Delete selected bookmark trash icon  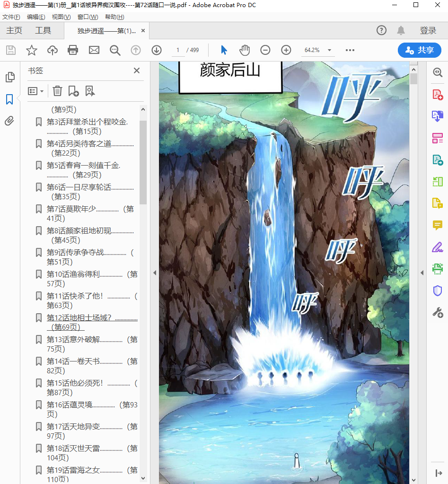point(57,91)
